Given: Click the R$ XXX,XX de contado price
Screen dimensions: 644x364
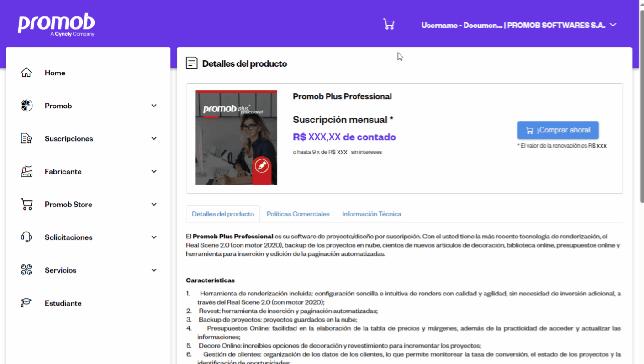Looking at the screenshot, I should 344,137.
